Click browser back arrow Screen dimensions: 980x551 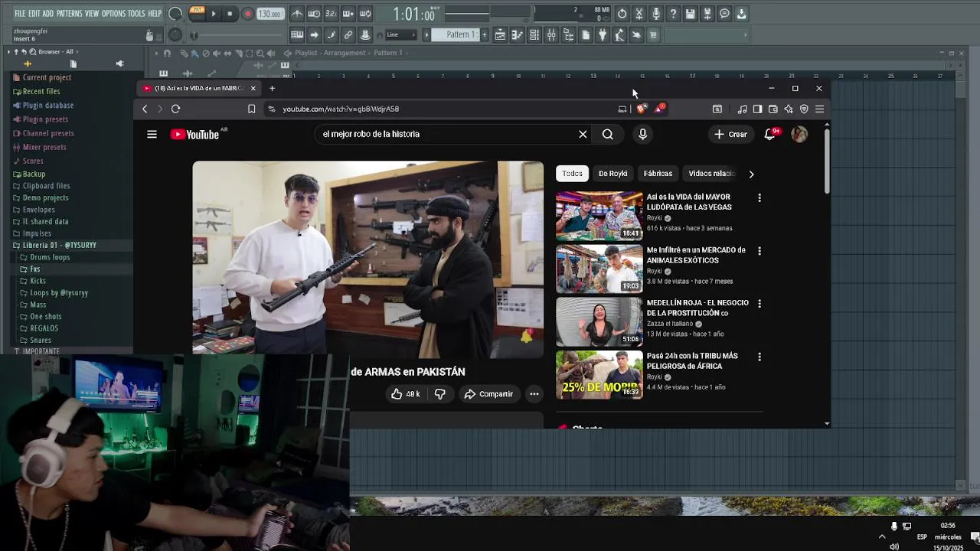click(145, 109)
